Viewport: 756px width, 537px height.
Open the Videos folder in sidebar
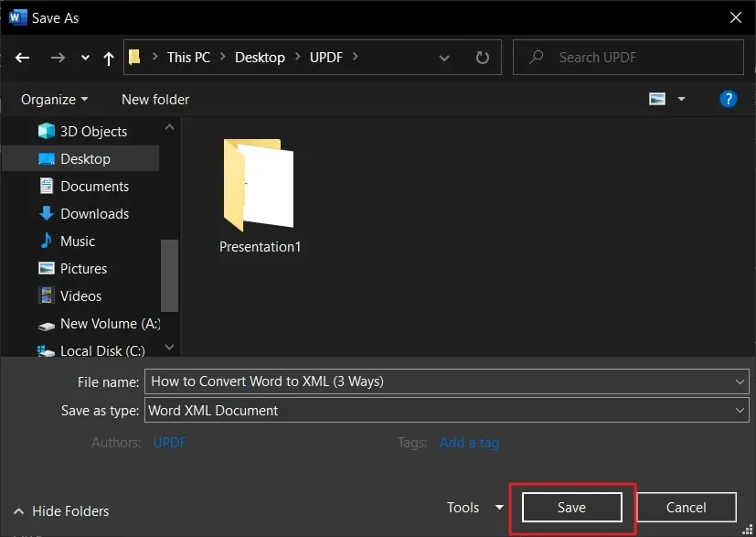pyautogui.click(x=81, y=295)
